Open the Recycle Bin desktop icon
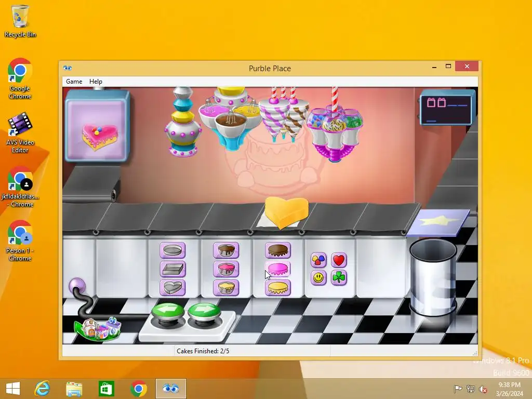 tap(20, 21)
